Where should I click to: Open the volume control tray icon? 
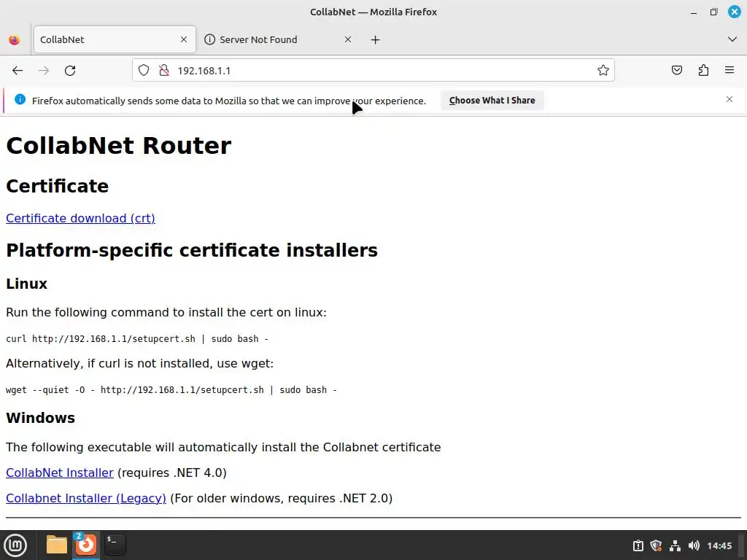pos(694,545)
